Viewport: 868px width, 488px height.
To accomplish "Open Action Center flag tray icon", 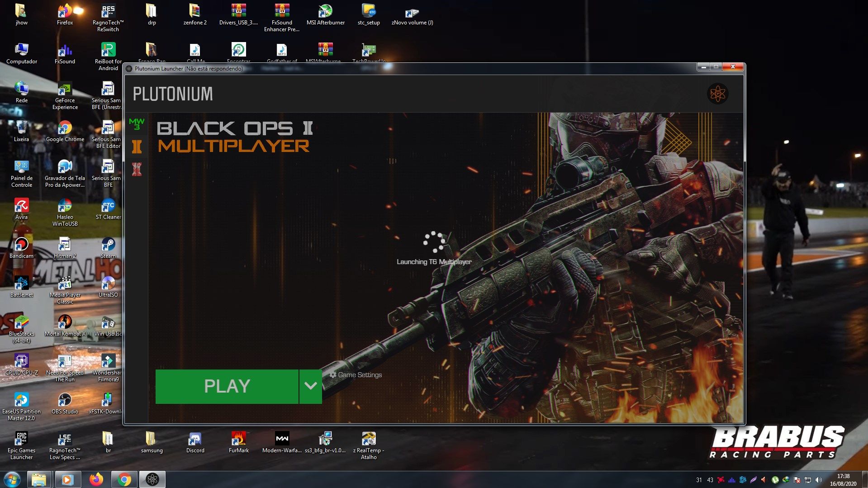I will coord(797,480).
